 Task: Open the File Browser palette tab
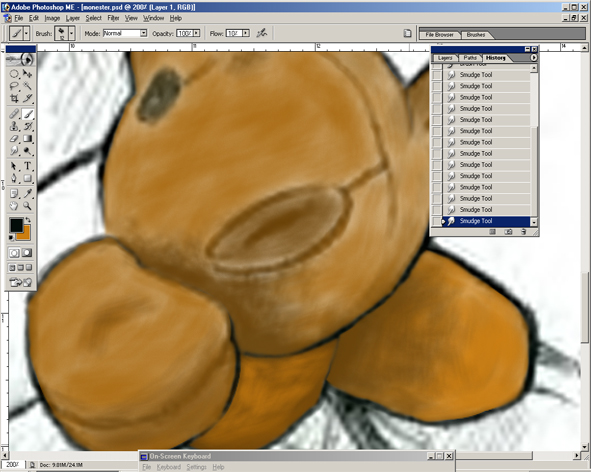click(439, 35)
